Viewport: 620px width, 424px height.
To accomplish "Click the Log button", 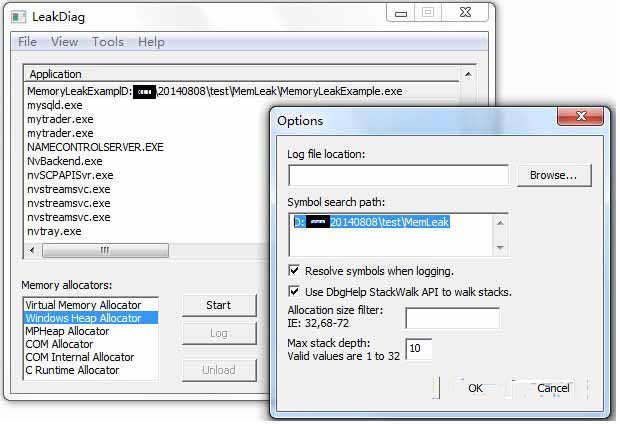I will 219,333.
